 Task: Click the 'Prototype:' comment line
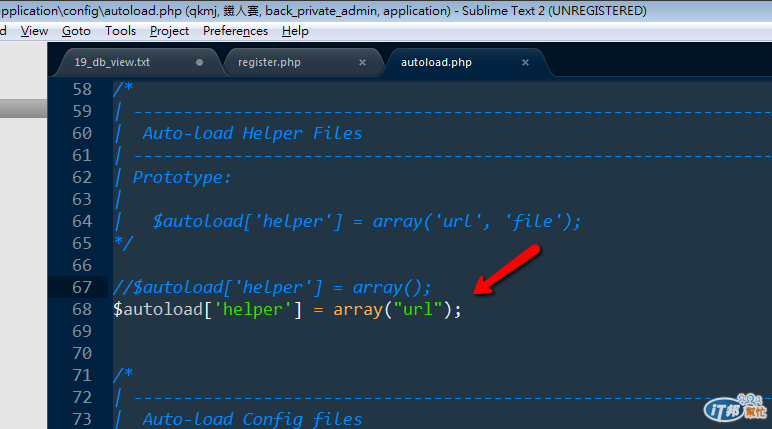(182, 177)
